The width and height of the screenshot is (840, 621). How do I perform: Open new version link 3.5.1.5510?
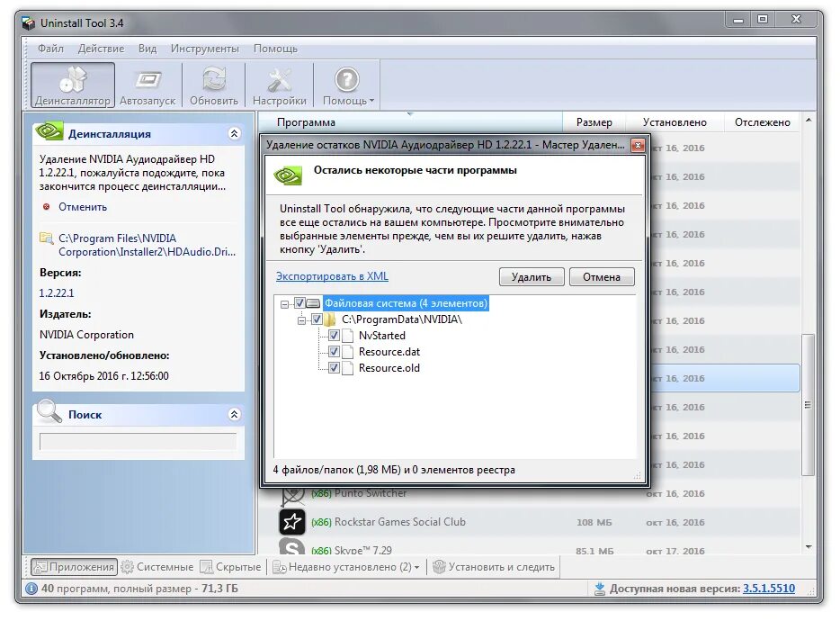(769, 589)
